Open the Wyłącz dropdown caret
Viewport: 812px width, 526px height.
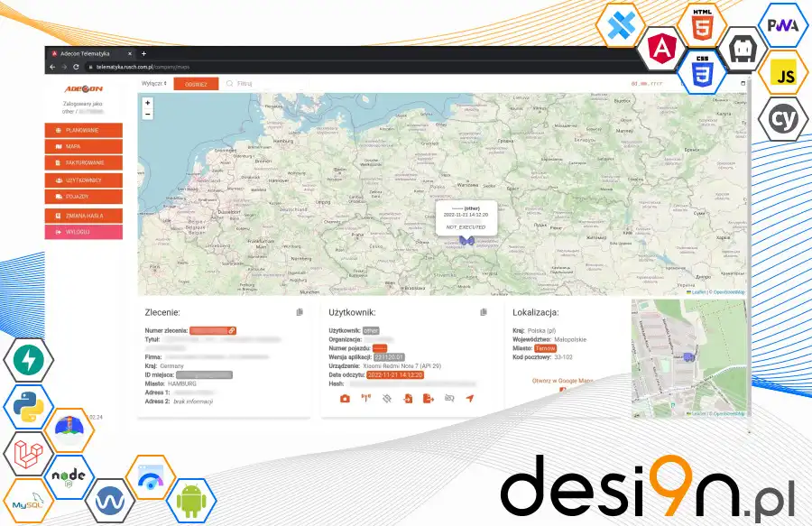(x=166, y=83)
